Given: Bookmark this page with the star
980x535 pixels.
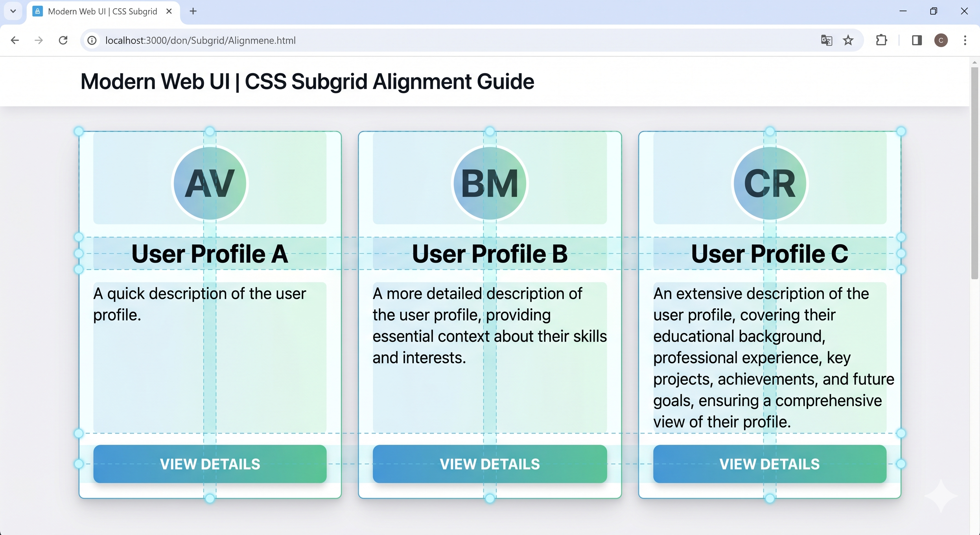Looking at the screenshot, I should (x=848, y=40).
